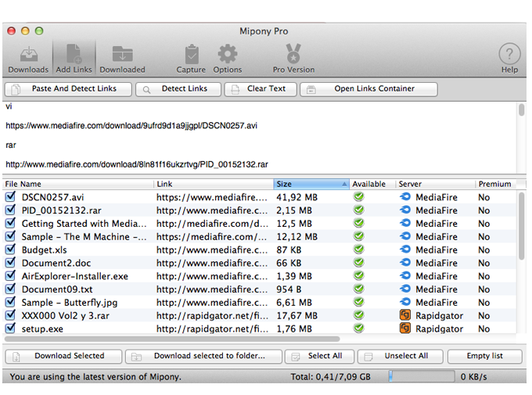Open the Downloads toolbar section
Screen dimensions: 532x395
coord(28,59)
